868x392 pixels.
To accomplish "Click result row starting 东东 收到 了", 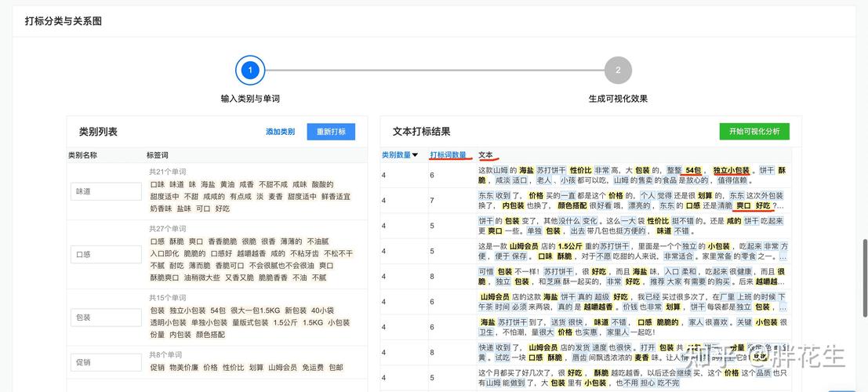I will pos(586,201).
